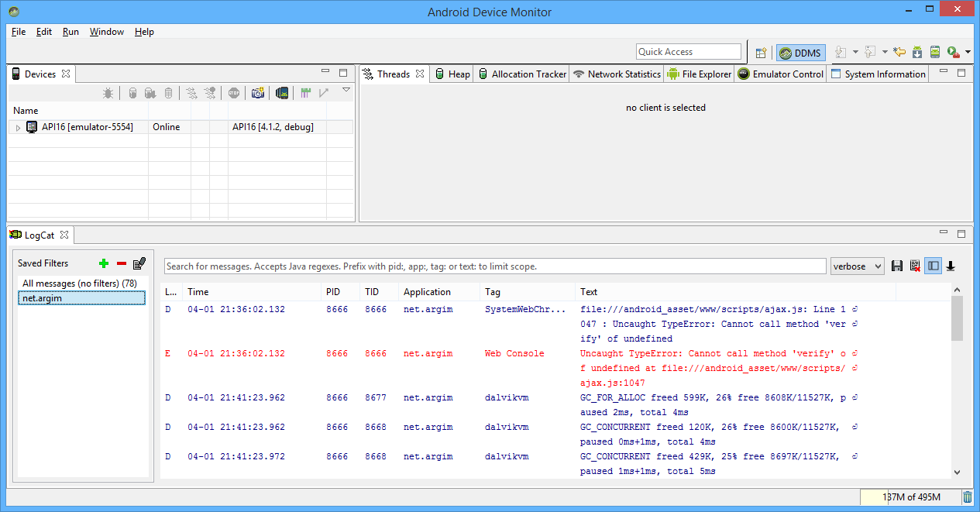Viewport: 980px width, 512px height.
Task: Click the PID column header
Action: coord(341,292)
